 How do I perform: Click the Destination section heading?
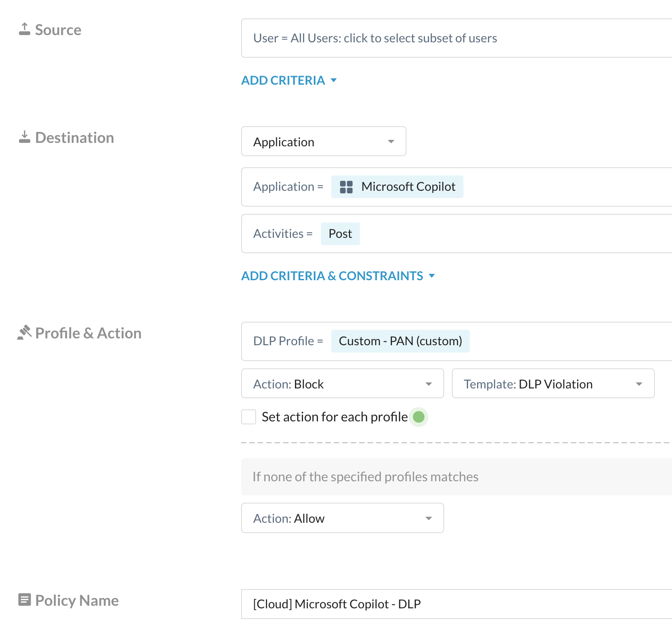[x=74, y=138]
